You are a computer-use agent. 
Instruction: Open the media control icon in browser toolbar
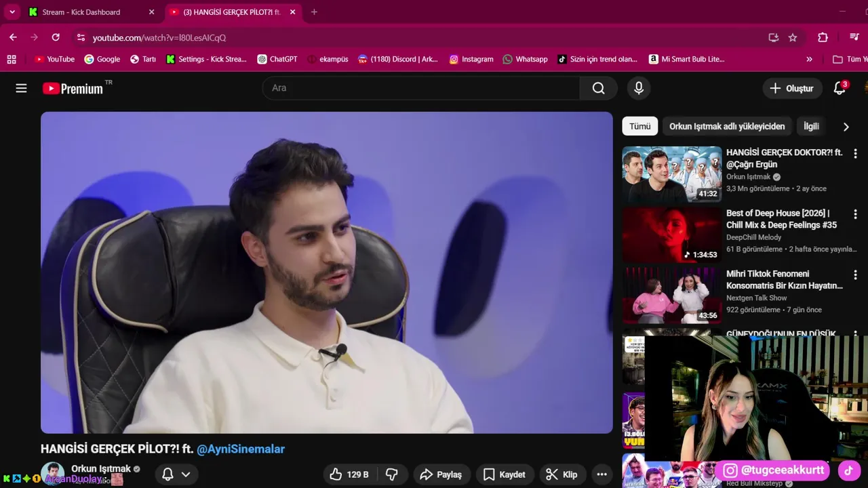point(854,37)
